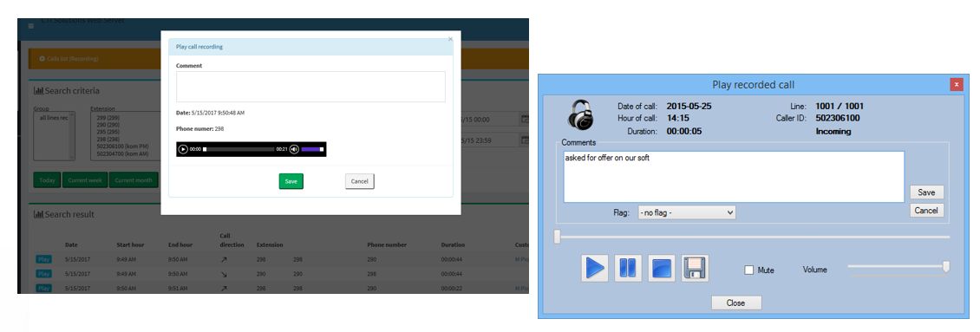The image size is (980, 332).
Task: Click the Close button at dialog bottom
Action: [x=736, y=303]
